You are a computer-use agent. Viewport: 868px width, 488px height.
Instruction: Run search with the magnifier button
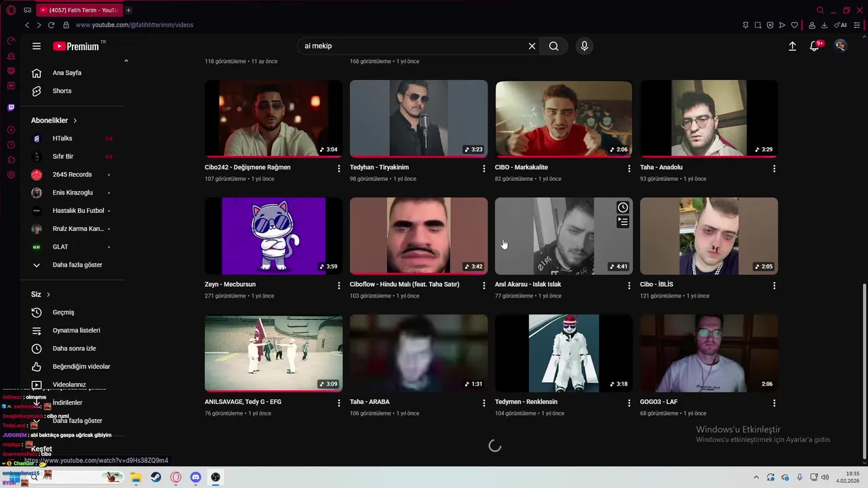click(554, 46)
